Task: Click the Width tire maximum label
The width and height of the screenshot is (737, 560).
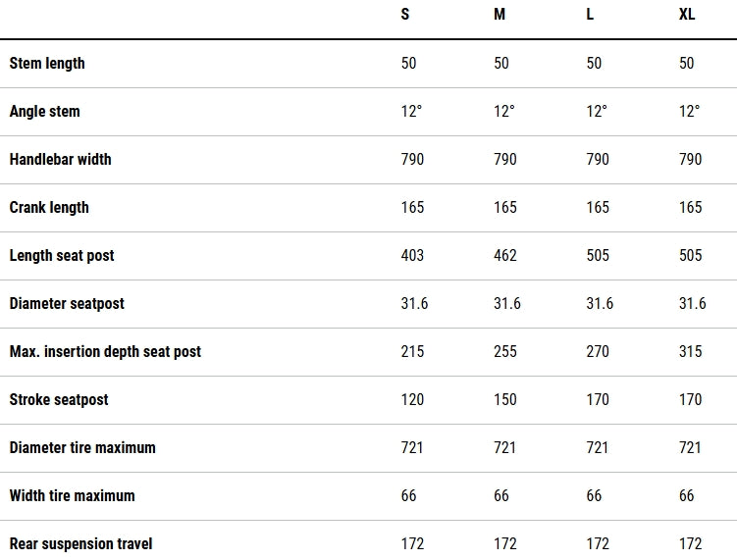Action: 72,495
